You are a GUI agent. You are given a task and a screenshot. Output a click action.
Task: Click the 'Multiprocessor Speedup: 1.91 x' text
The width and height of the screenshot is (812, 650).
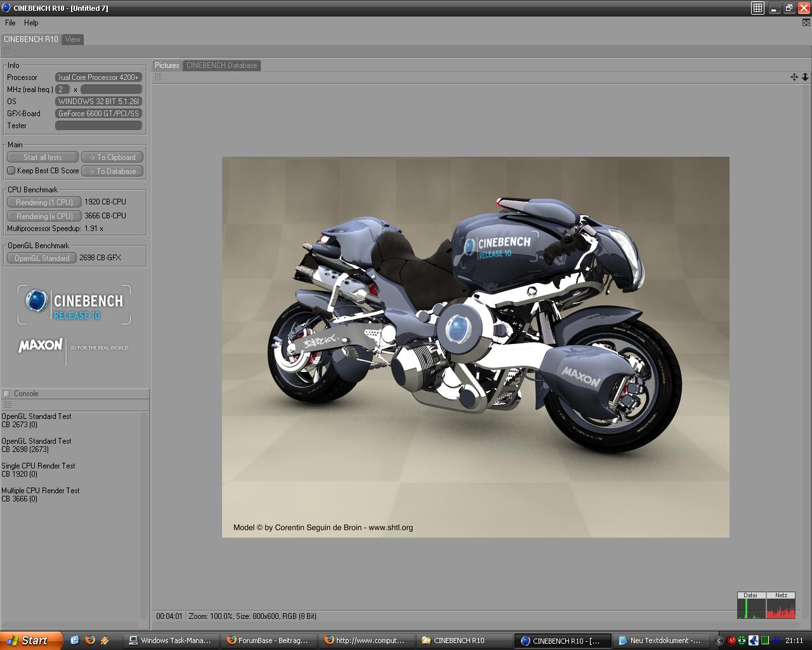coord(55,229)
